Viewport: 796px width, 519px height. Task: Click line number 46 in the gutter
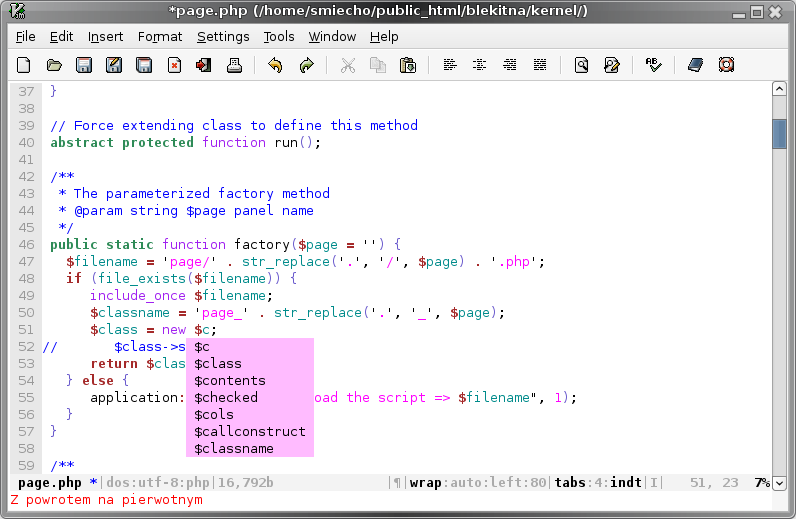(x=26, y=245)
